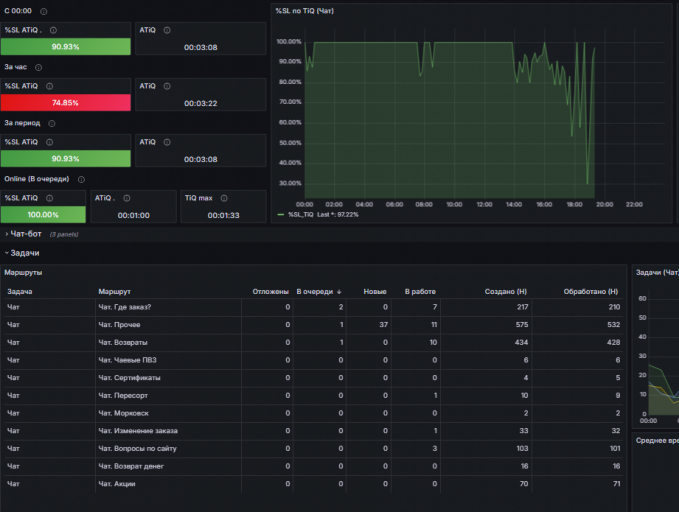Screen dimensions: 679x512
Task: Sort table by 'В очереди' column arrow
Action: click(339, 292)
